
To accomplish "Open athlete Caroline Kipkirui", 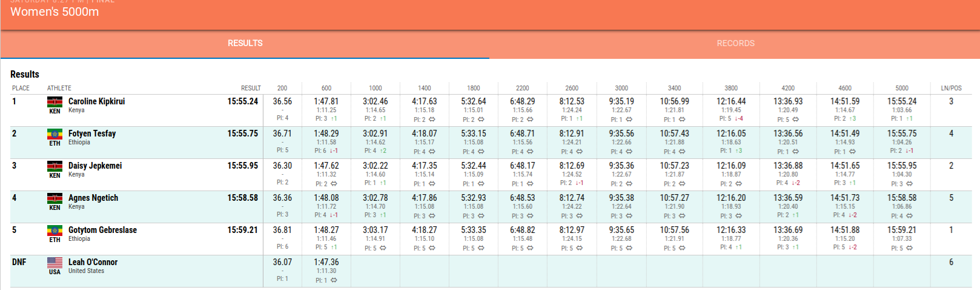I will point(96,101).
